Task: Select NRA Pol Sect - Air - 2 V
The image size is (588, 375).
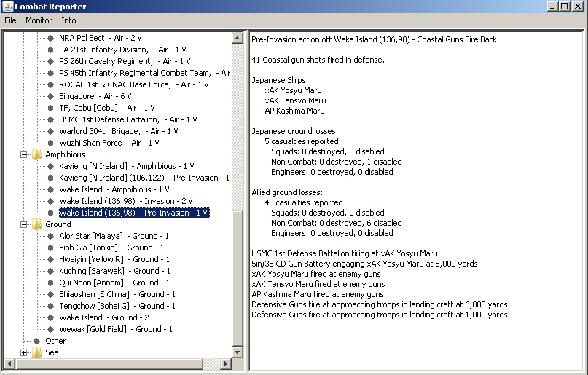Action: [x=101, y=38]
